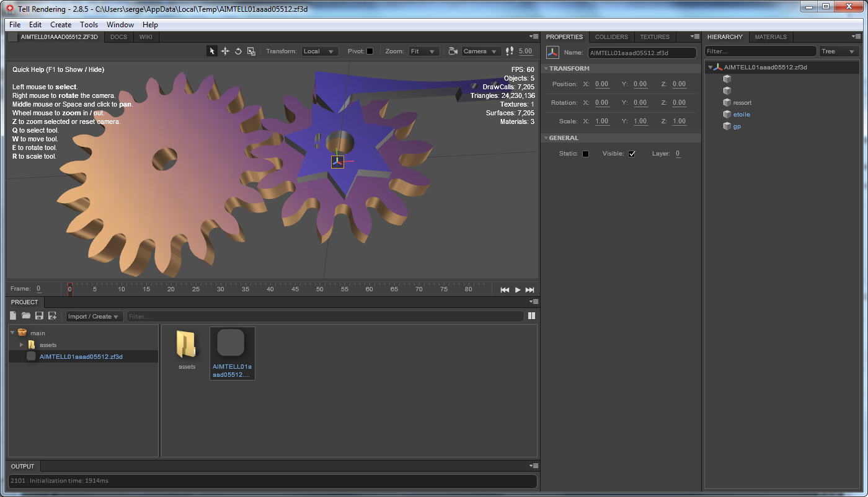Select the arrow selection tool
The width and height of the screenshot is (868, 497).
[x=212, y=51]
